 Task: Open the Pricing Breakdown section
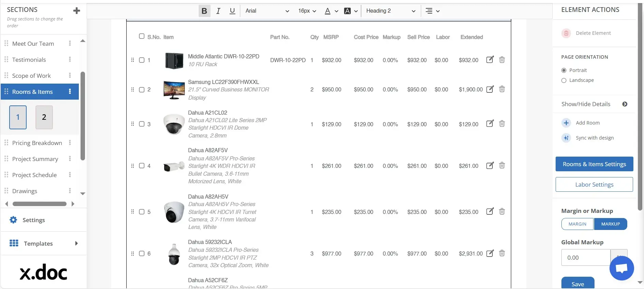pos(37,143)
